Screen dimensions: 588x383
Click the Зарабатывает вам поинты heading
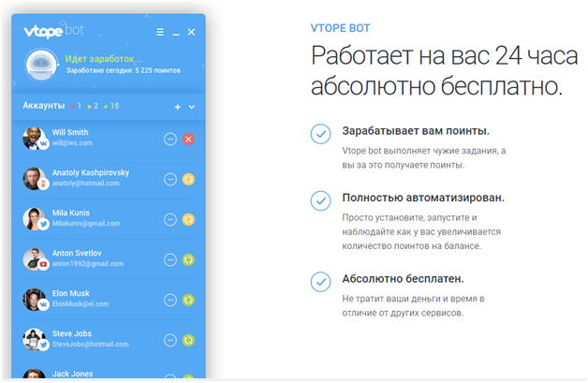click(416, 131)
